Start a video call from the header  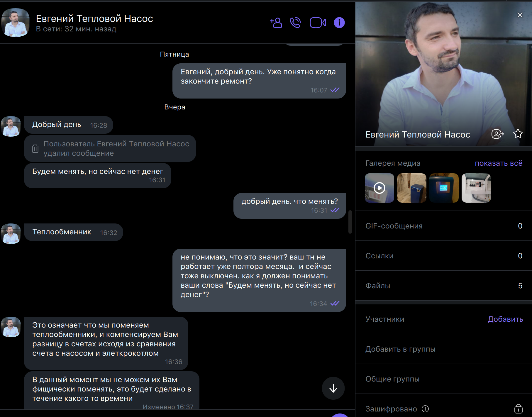[x=318, y=23]
